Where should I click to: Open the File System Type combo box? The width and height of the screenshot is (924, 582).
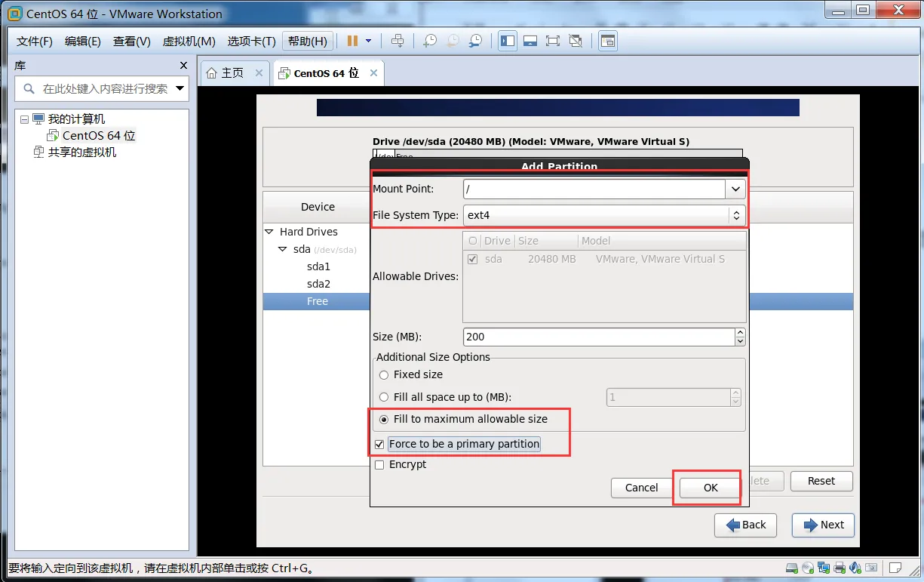tap(604, 215)
